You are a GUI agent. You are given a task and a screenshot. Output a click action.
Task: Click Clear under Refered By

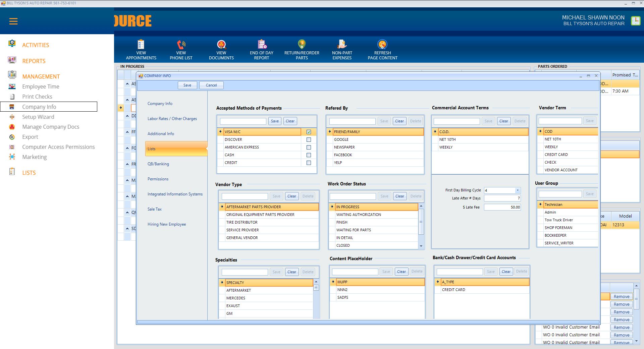click(x=399, y=121)
